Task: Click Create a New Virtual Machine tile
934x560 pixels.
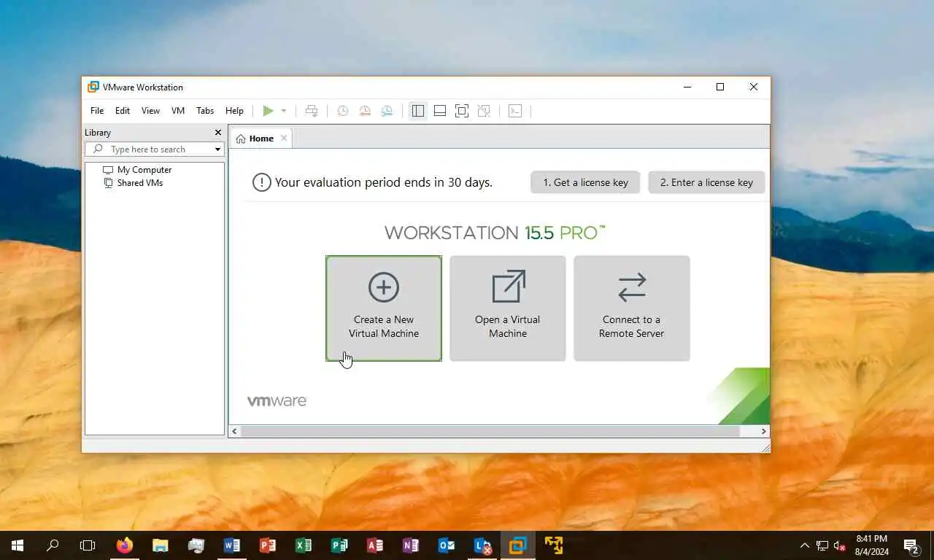Action: pyautogui.click(x=384, y=308)
